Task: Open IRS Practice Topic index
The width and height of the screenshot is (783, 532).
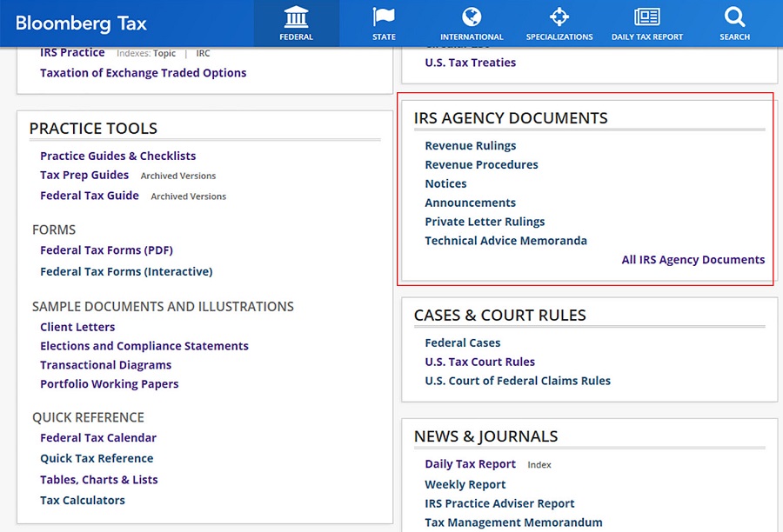Action: [164, 54]
